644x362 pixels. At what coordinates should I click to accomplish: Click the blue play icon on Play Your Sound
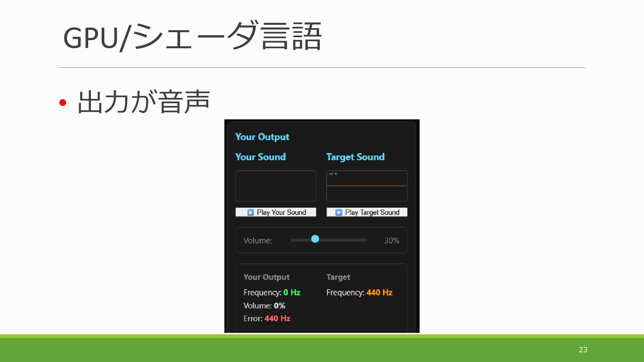[250, 213]
